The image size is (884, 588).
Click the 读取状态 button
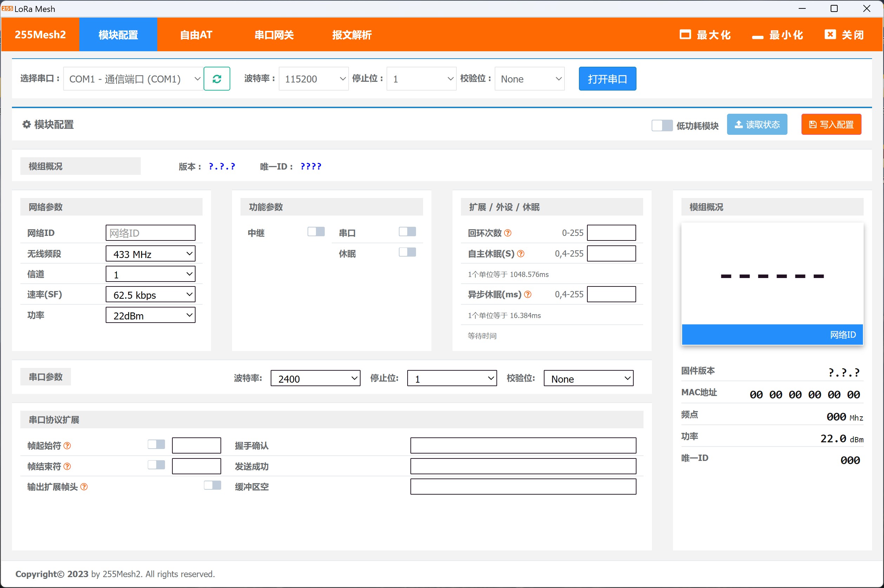coord(757,125)
